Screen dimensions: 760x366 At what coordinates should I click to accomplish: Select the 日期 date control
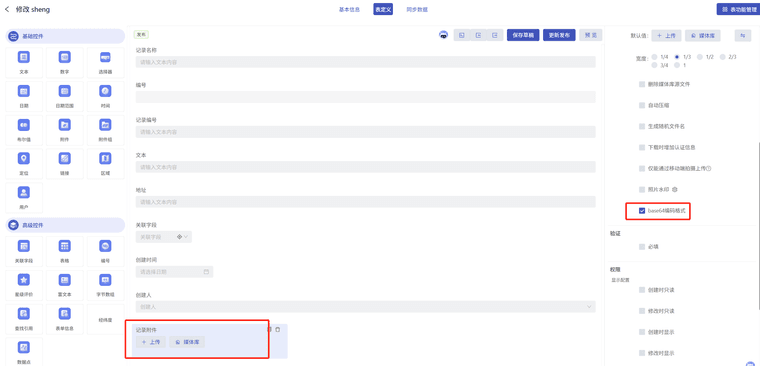point(24,96)
